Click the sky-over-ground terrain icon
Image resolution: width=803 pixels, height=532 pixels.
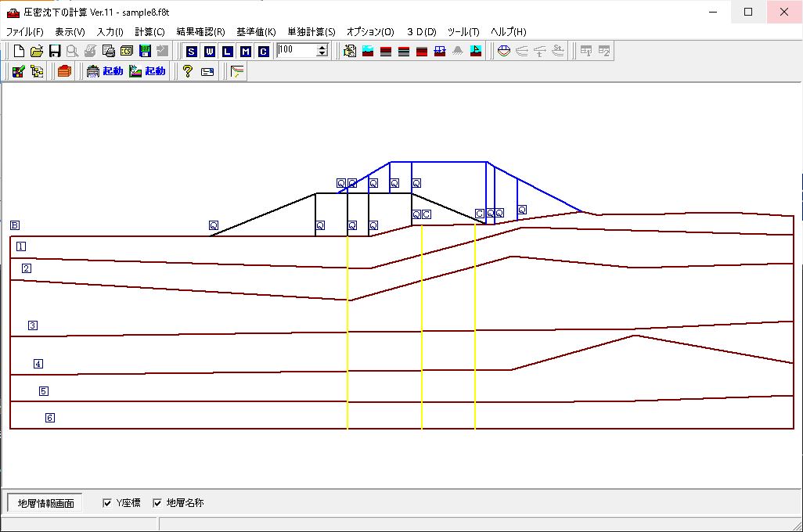368,51
